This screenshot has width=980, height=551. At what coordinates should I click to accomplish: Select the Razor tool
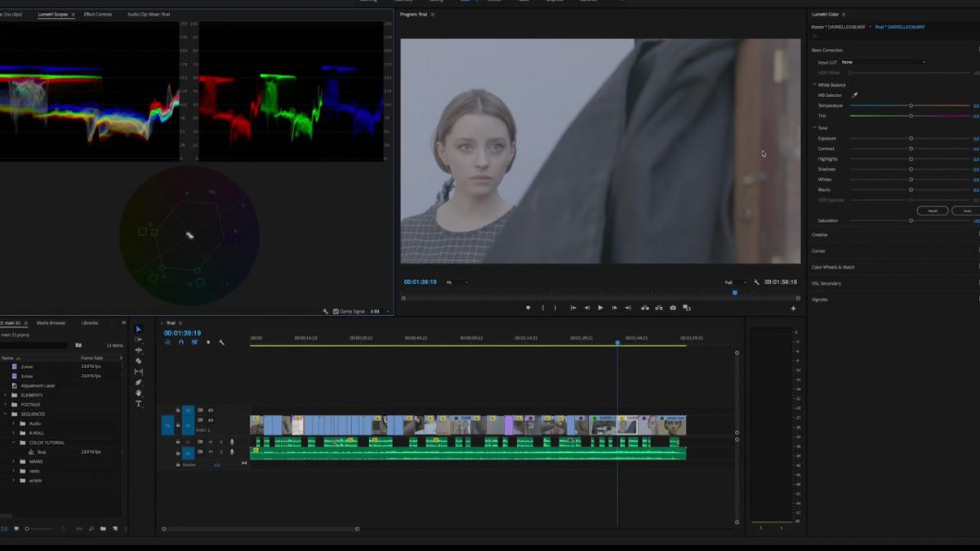[139, 360]
